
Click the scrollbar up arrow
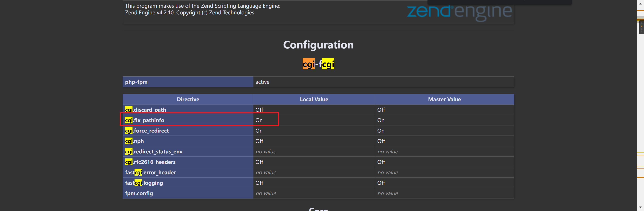(x=640, y=3)
